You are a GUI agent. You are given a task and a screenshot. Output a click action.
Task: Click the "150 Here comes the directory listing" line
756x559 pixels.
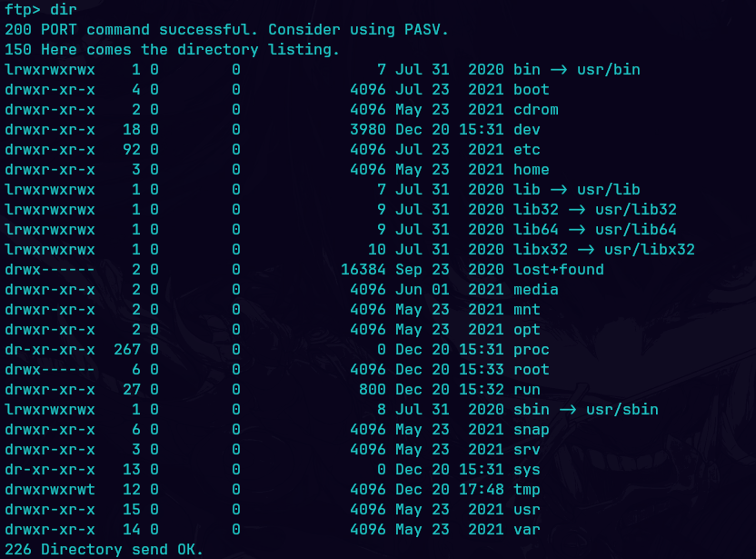pos(172,50)
